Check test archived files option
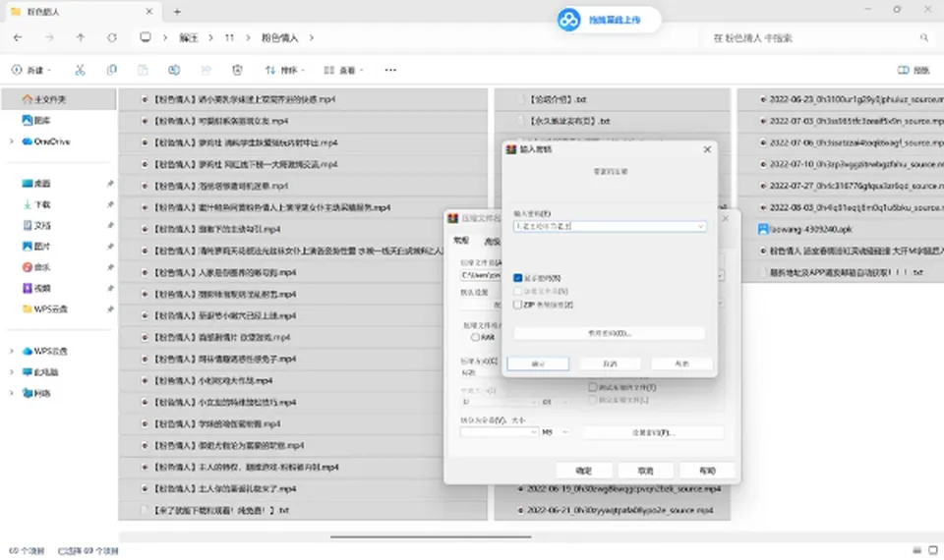The image size is (944, 560). [592, 387]
